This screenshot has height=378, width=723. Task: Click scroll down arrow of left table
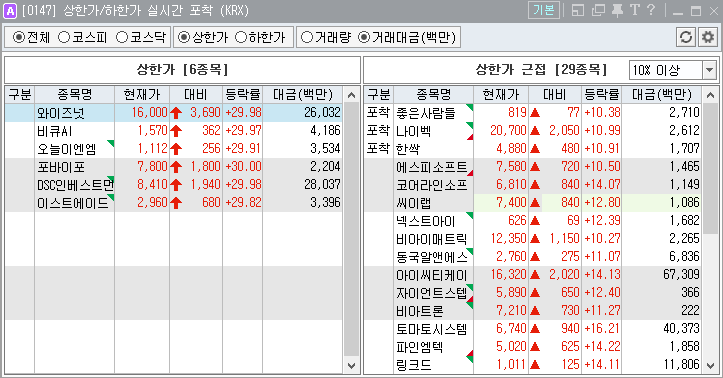351,366
